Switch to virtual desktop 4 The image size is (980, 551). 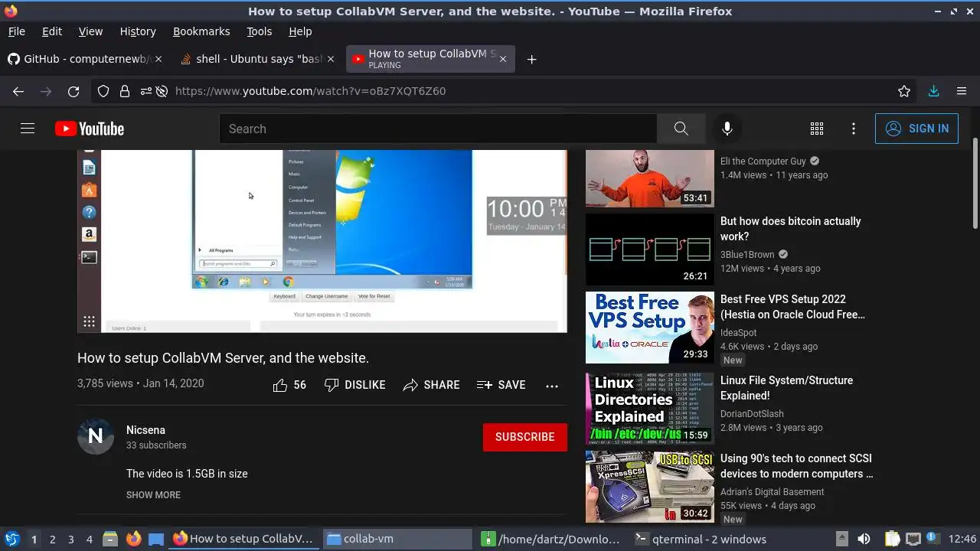pos(89,539)
